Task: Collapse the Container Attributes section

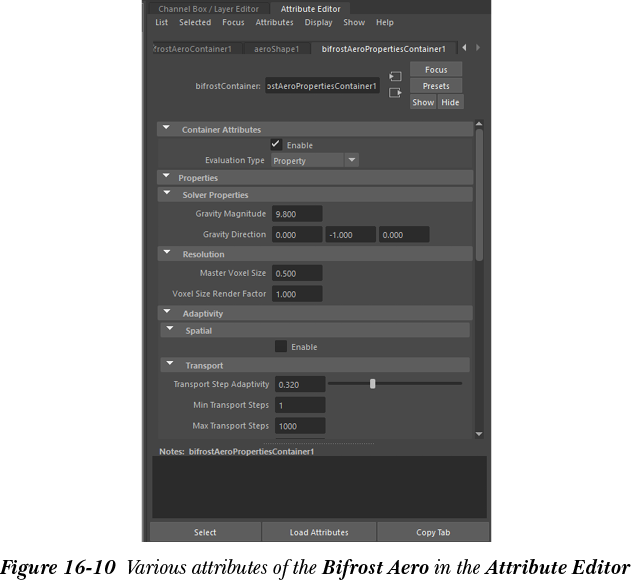Action: pos(165,129)
